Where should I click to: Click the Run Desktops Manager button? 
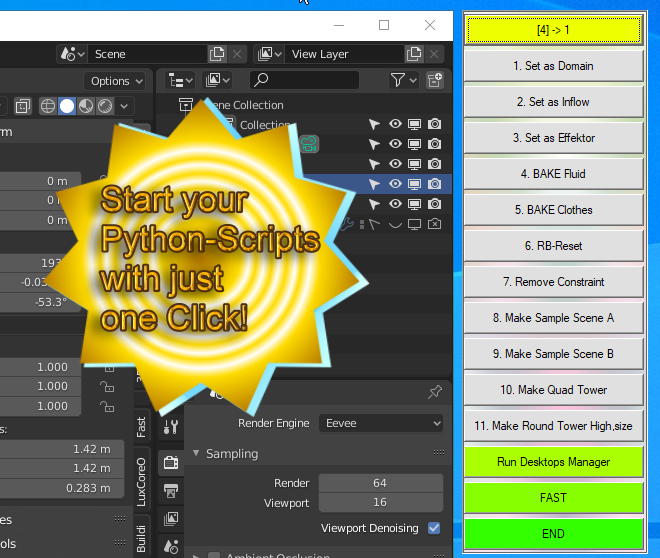pos(554,462)
